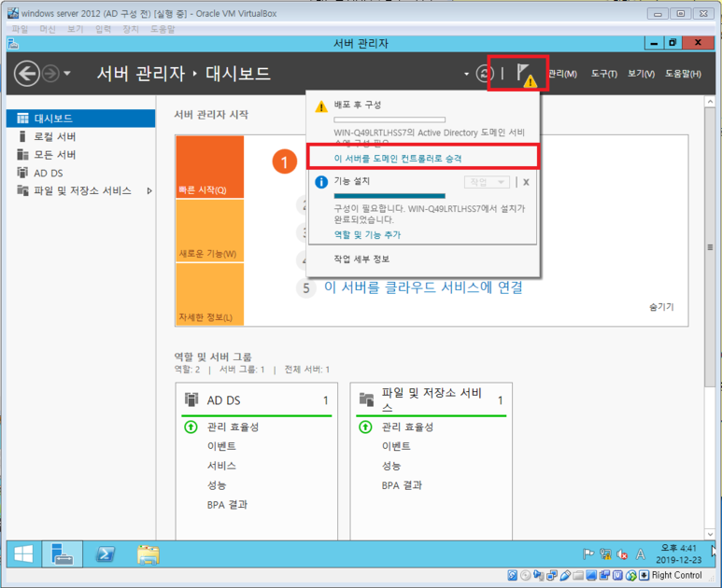Select 로컬 서버 in the sidebar
Image resolution: width=722 pixels, height=588 pixels.
tap(81, 136)
